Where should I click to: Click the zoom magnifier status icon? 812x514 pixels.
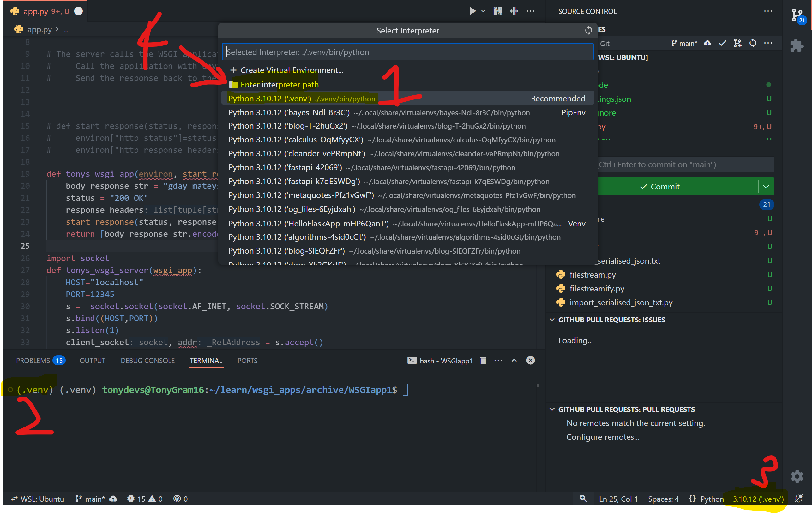(583, 499)
